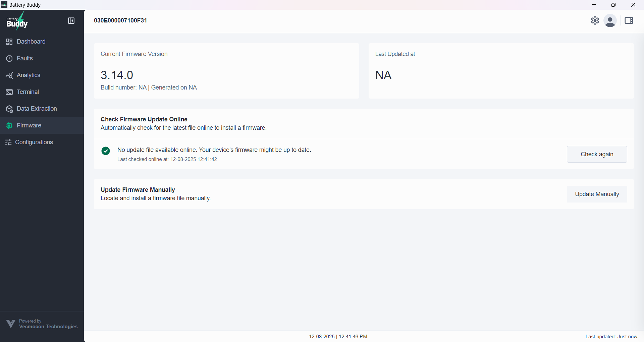Select Data Extraction in sidebar

point(37,109)
